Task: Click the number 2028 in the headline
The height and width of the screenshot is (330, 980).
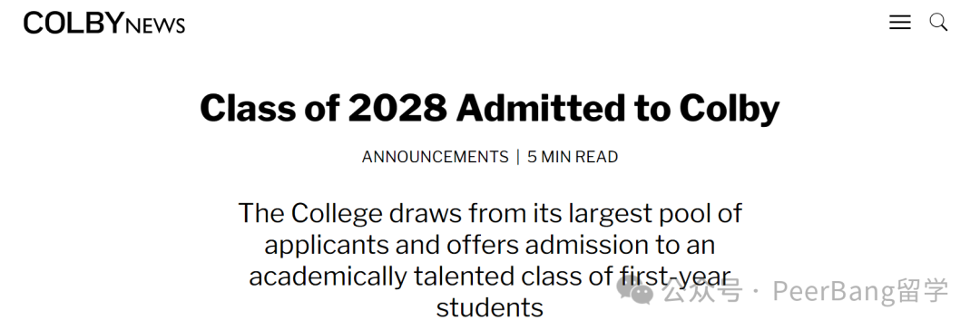Action: click(397, 108)
